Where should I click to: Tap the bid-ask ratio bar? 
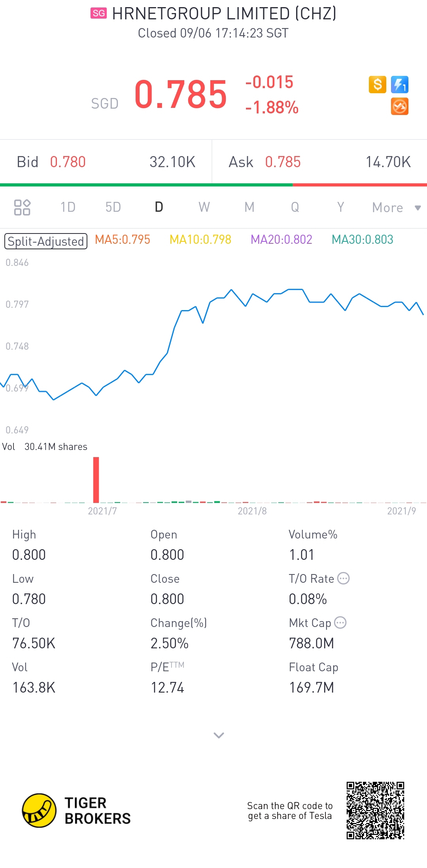click(x=213, y=185)
